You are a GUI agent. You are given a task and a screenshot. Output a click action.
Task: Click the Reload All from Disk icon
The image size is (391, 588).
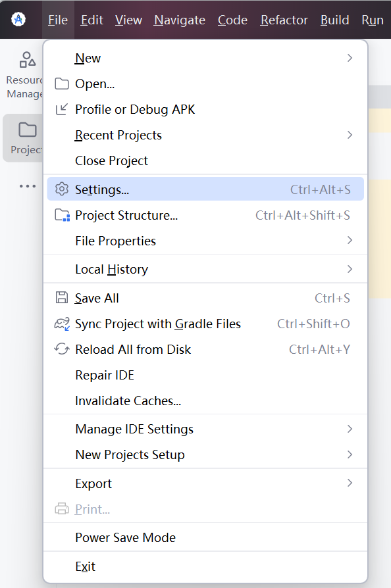click(x=61, y=349)
